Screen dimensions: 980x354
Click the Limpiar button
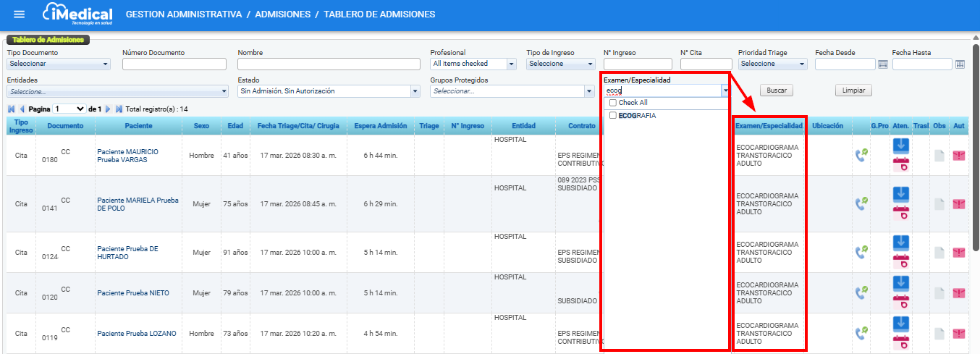[853, 90]
